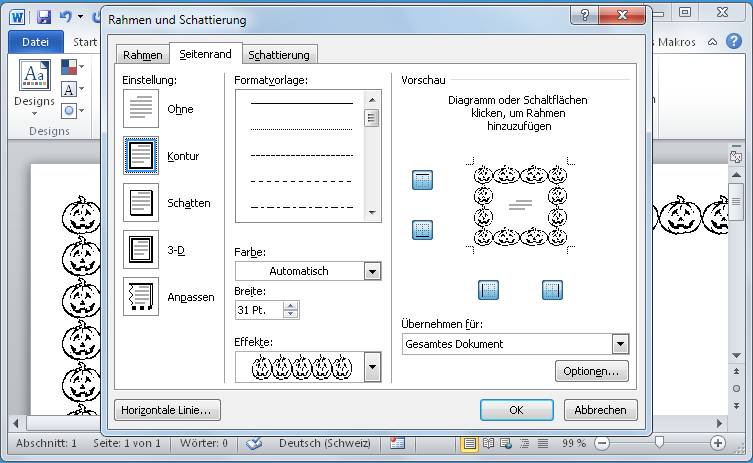Select the Anpassen custom border icon

point(141,297)
